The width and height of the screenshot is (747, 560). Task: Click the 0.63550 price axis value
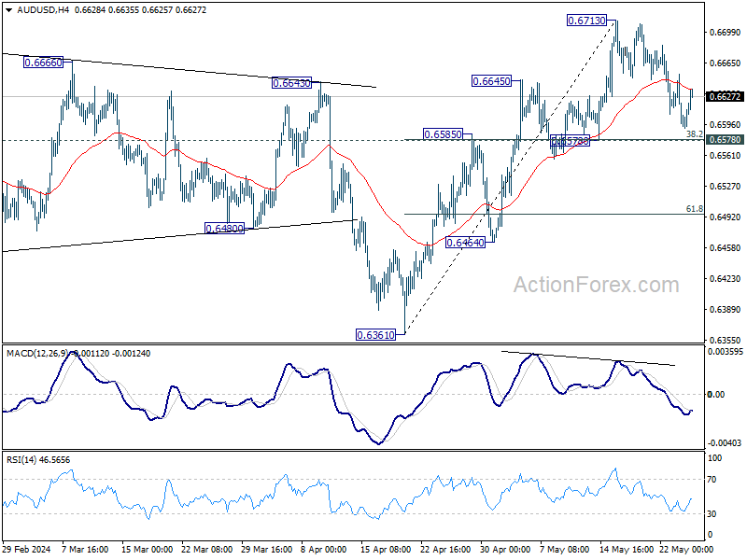pos(726,341)
